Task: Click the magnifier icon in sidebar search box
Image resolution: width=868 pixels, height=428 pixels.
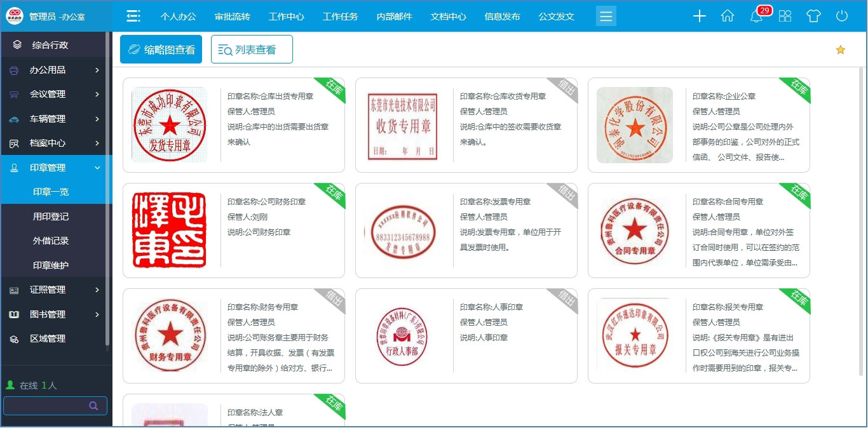Action: 93,405
